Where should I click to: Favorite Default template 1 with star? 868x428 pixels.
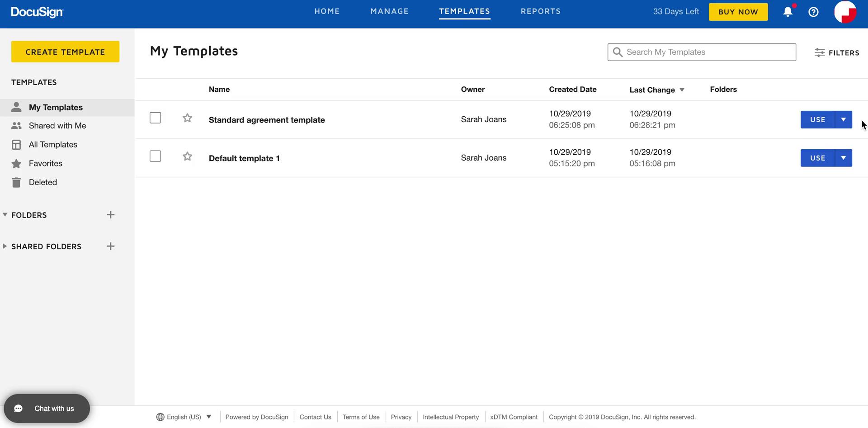pos(187,157)
